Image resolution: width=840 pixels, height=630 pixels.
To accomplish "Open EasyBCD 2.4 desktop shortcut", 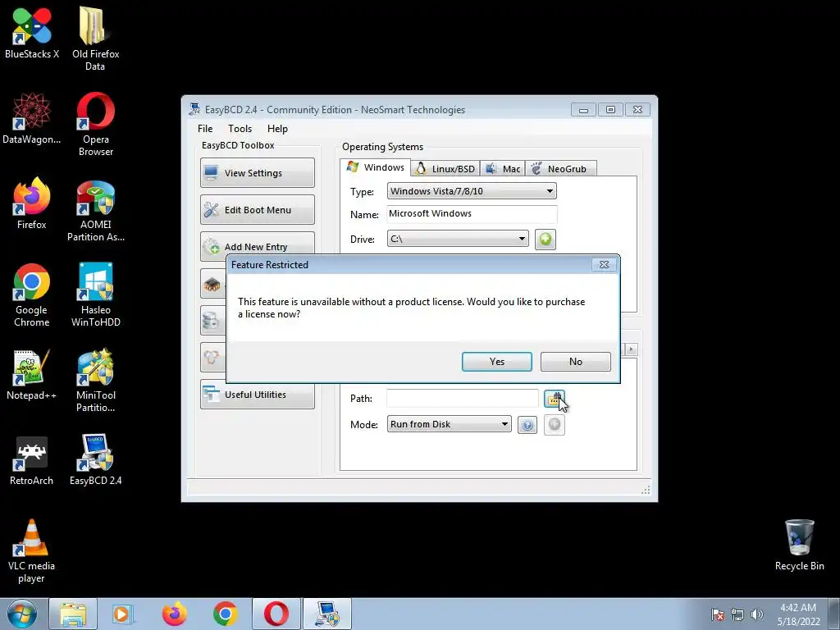I will coord(95,459).
